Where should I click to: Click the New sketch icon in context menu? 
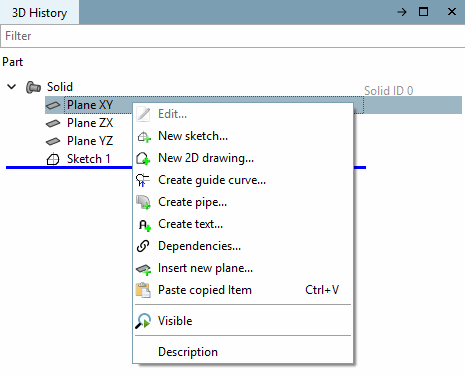pyautogui.click(x=144, y=136)
